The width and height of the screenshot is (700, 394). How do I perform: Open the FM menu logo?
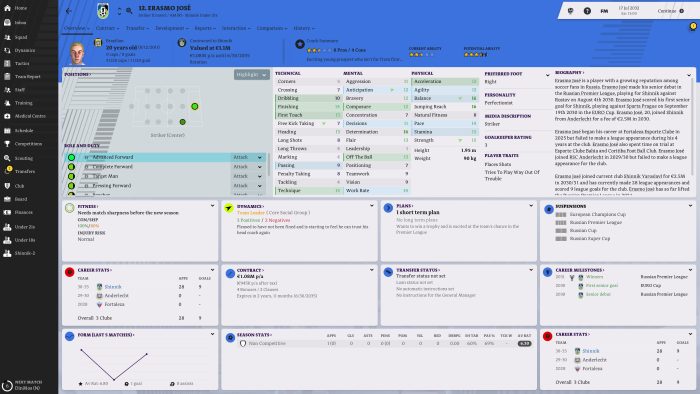pos(604,11)
